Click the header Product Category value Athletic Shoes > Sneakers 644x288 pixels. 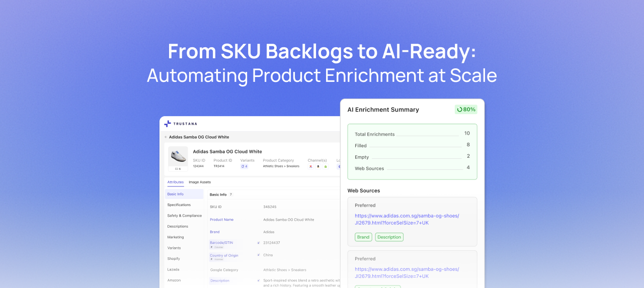click(x=281, y=166)
